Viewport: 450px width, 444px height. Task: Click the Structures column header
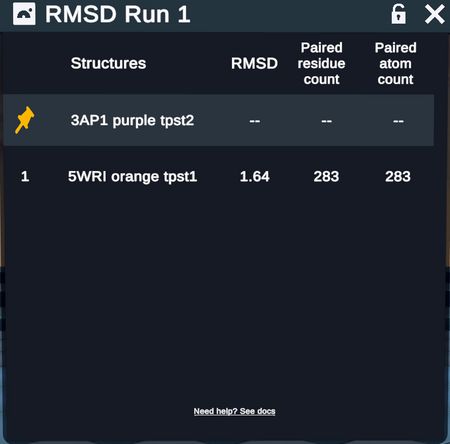click(x=108, y=63)
